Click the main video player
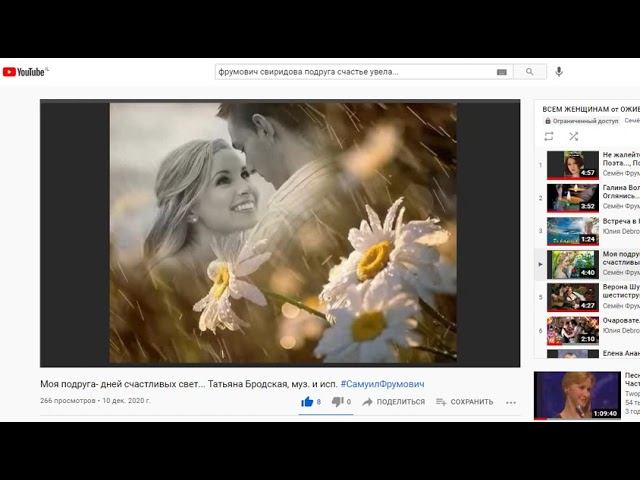Image resolution: width=640 pixels, height=480 pixels. (x=280, y=233)
